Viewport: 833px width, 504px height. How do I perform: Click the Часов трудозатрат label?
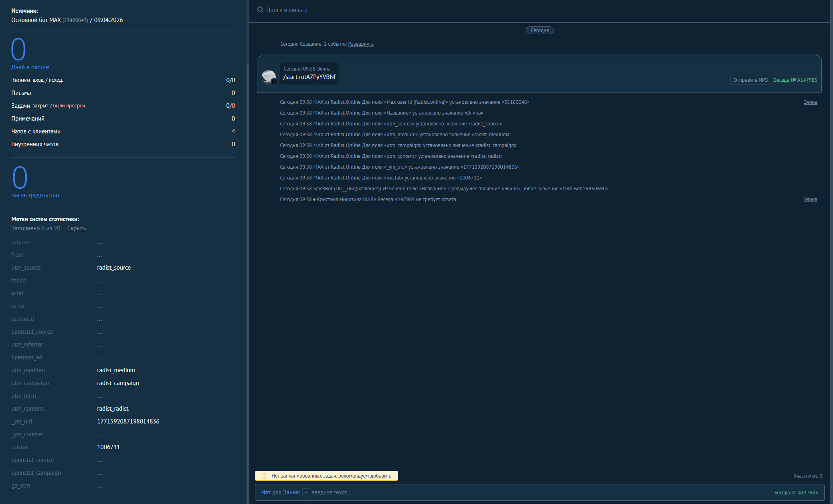coord(35,195)
